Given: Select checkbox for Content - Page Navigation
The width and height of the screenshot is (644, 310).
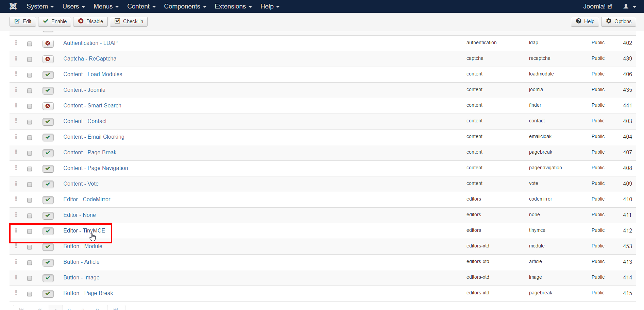Looking at the screenshot, I should click(x=30, y=169).
